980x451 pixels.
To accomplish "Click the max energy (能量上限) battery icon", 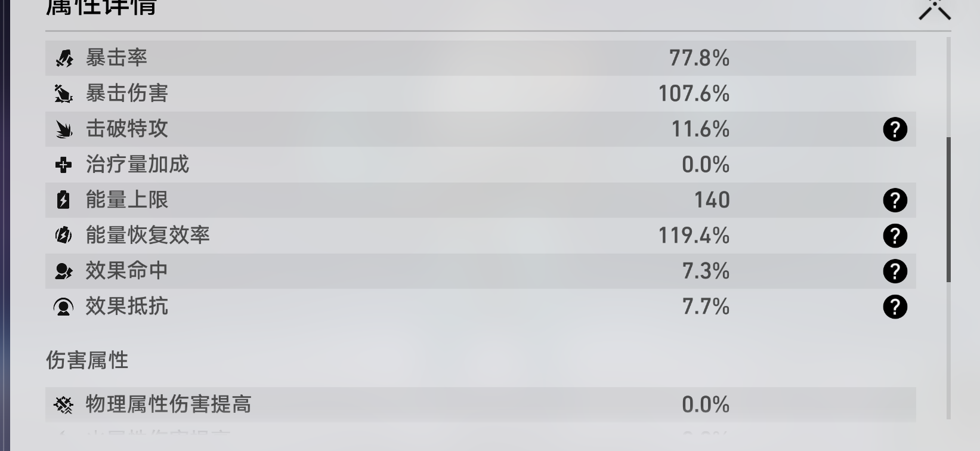I will pyautogui.click(x=64, y=200).
